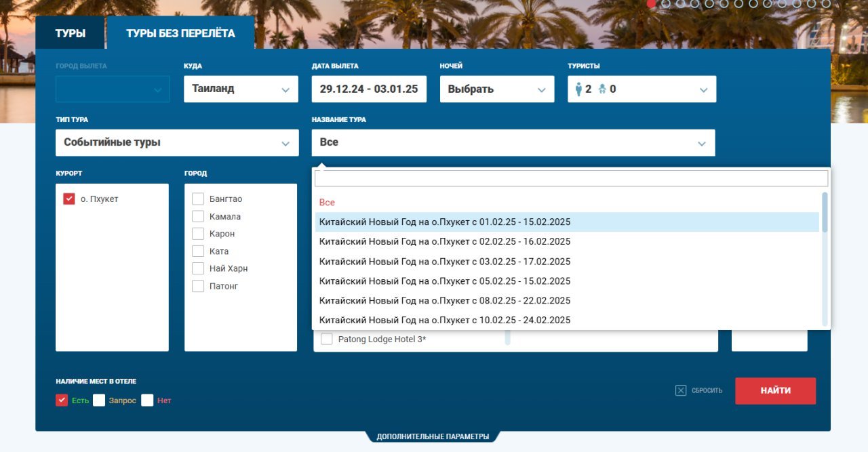The image size is (868, 452).
Task: Expand ДОПОЛНИТЕЛЬНЫЕ ПАРАМЕТРЫ section
Action: [433, 437]
